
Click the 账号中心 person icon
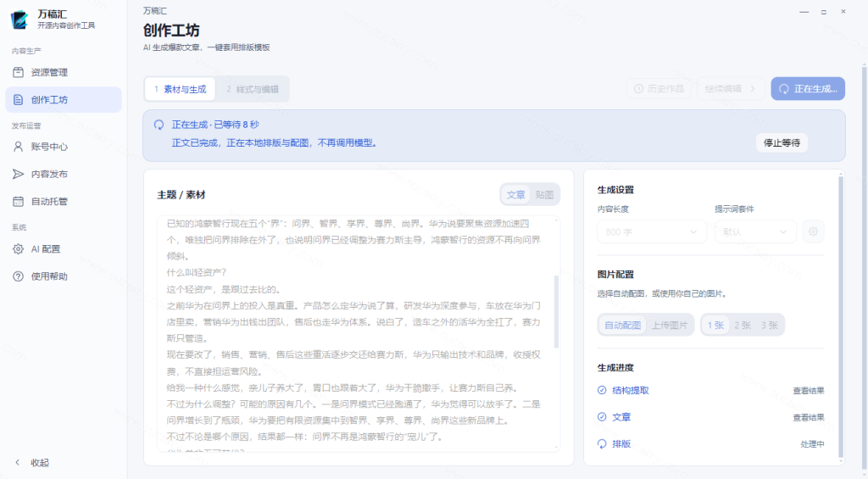(19, 147)
